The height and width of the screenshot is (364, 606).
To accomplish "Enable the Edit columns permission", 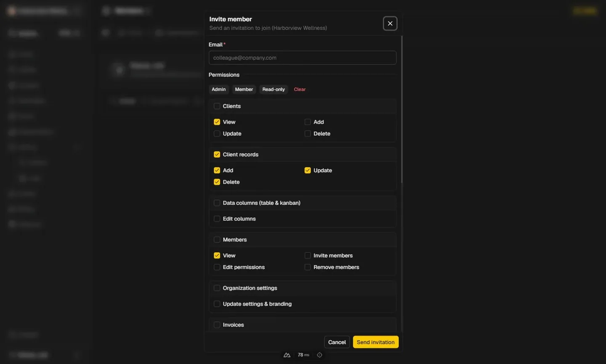I will (x=217, y=219).
